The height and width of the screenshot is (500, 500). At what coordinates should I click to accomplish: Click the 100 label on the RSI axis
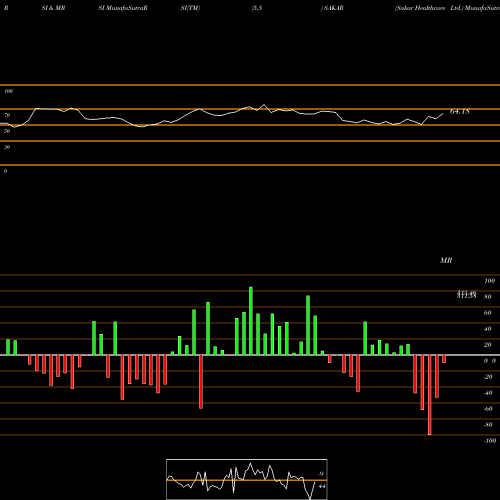pyautogui.click(x=9, y=91)
